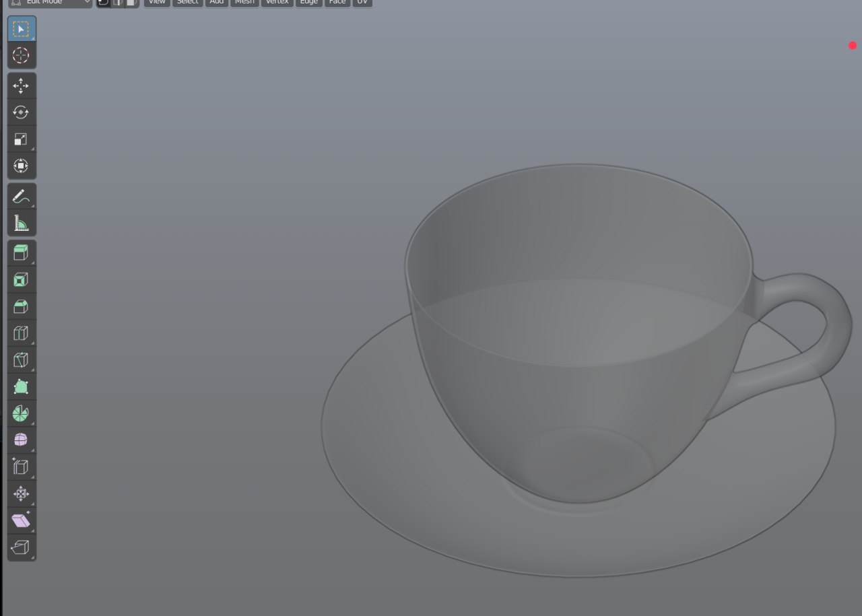Open the Mesh menu

click(x=244, y=3)
